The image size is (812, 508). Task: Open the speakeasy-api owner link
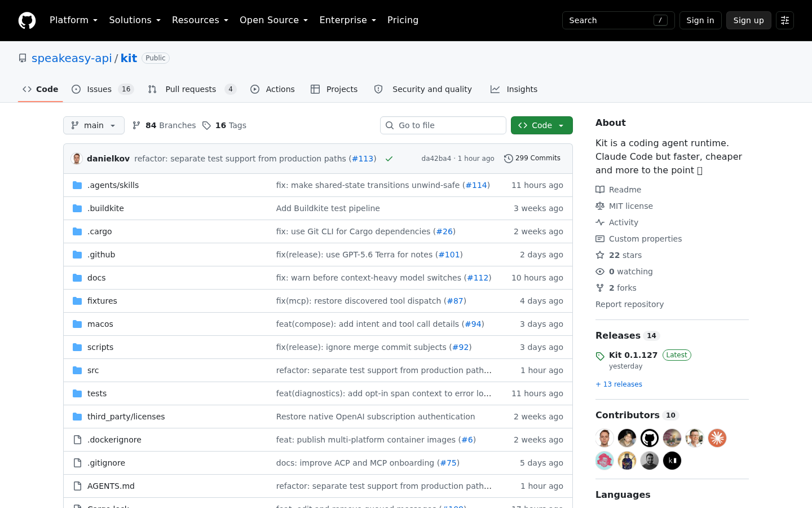[x=72, y=58]
